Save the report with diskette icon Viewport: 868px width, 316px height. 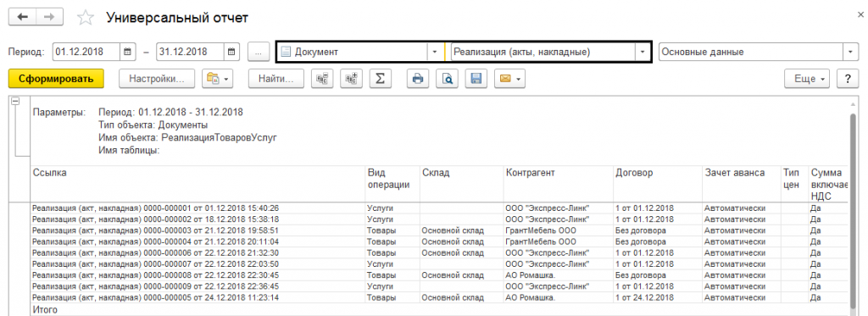476,79
